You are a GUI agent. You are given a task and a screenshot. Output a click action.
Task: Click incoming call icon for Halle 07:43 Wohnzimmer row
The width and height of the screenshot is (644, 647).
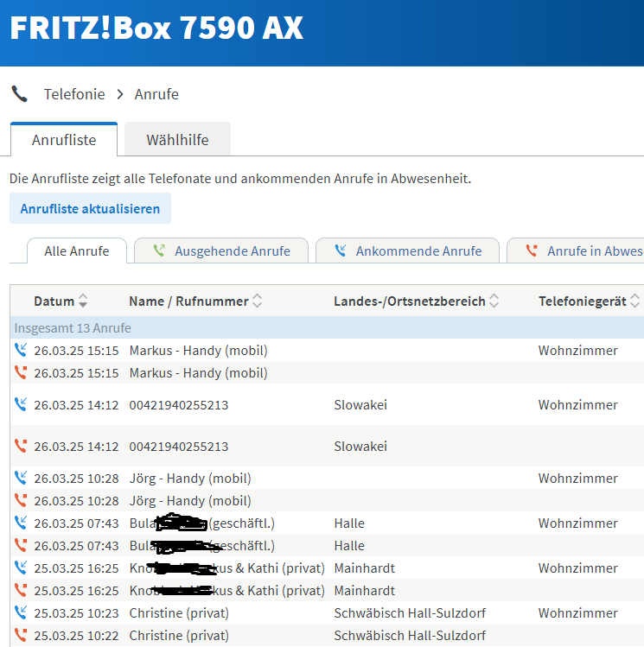point(21,523)
